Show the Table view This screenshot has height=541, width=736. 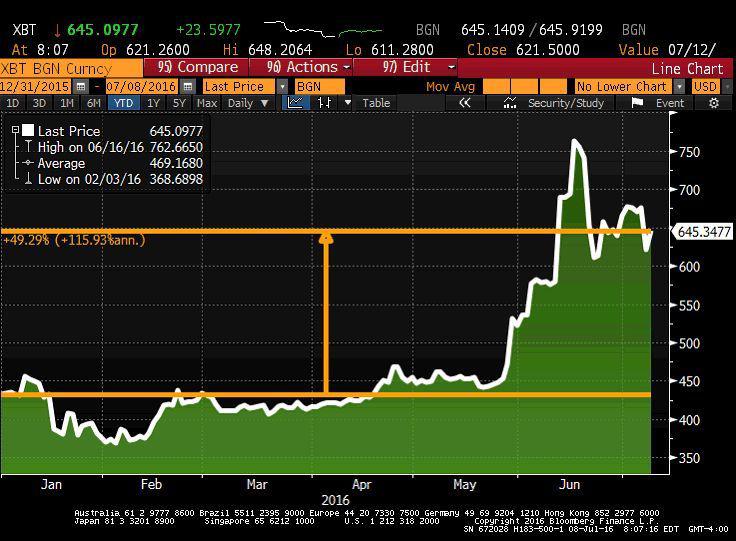pyautogui.click(x=376, y=103)
